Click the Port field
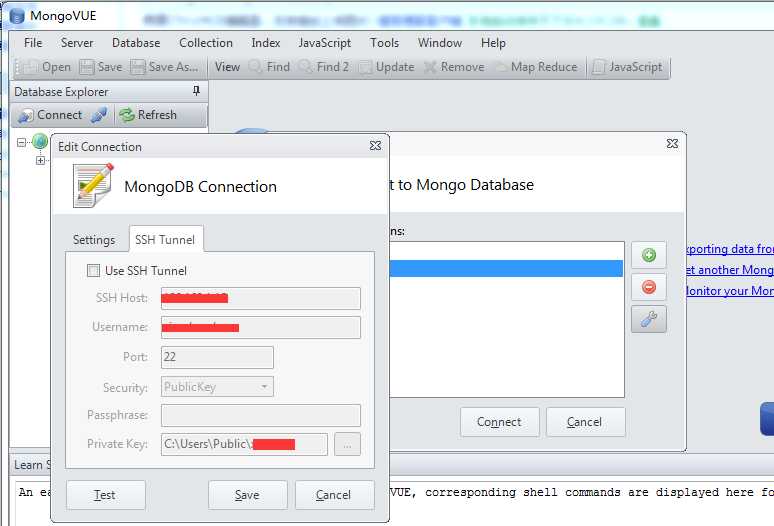The width and height of the screenshot is (774, 526). click(217, 357)
